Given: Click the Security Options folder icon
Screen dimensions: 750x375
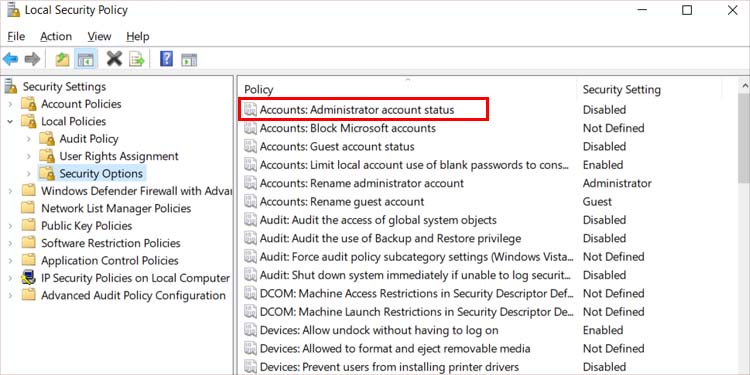Looking at the screenshot, I should [x=47, y=174].
